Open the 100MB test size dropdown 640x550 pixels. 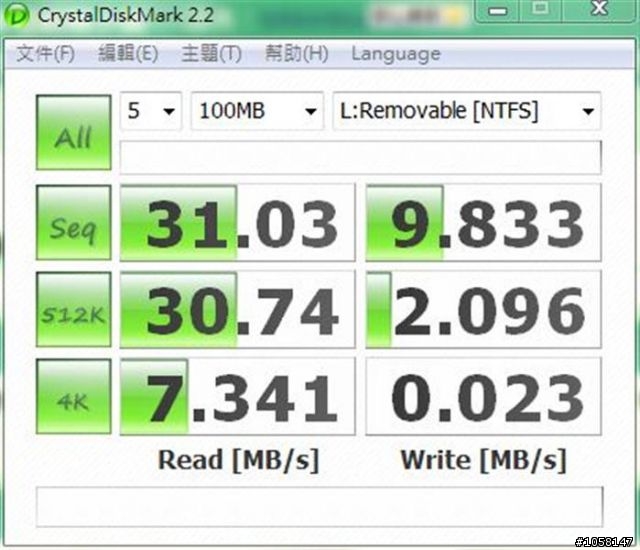257,111
